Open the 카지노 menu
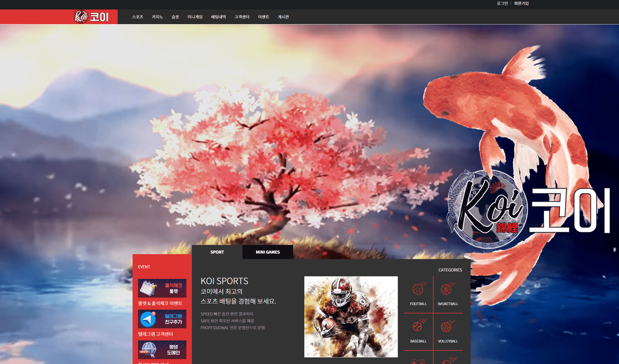The width and height of the screenshot is (619, 364). pyautogui.click(x=157, y=17)
